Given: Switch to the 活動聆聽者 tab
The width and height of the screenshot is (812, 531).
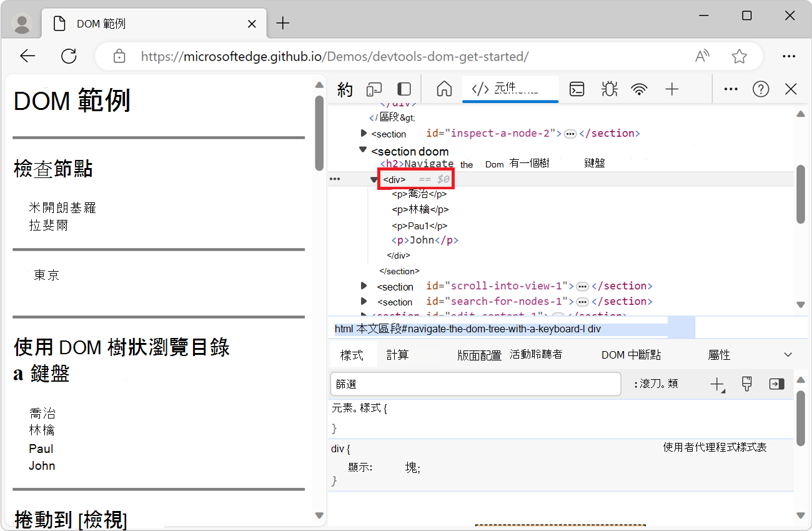Looking at the screenshot, I should tap(536, 354).
